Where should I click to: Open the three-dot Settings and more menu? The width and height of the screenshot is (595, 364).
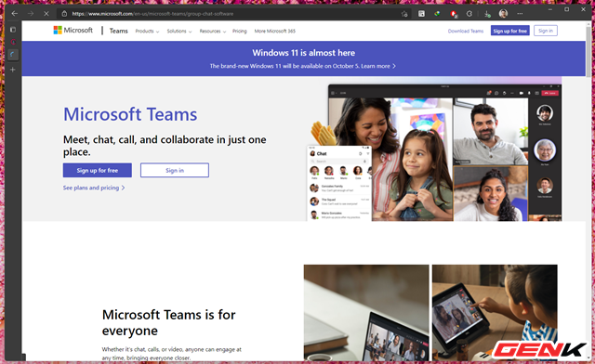click(x=520, y=14)
